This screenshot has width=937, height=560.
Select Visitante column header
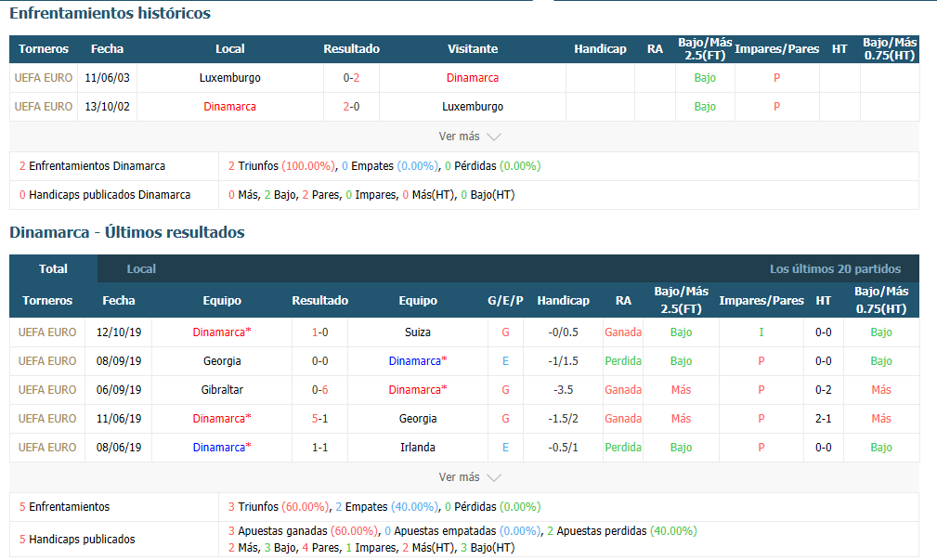(x=472, y=49)
